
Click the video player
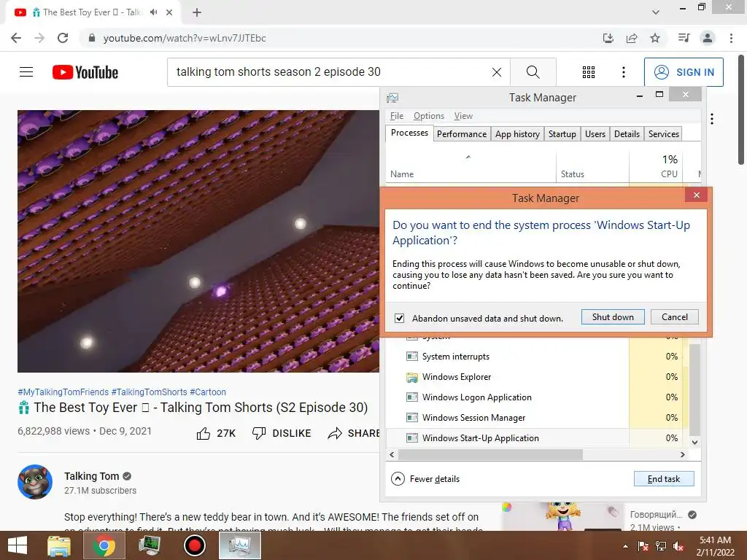[198, 241]
